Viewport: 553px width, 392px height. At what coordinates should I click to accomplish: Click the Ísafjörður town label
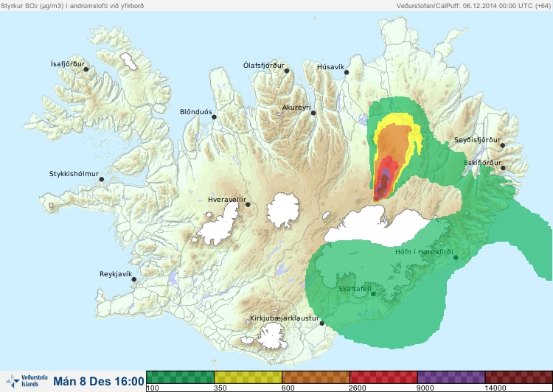pyautogui.click(x=68, y=64)
